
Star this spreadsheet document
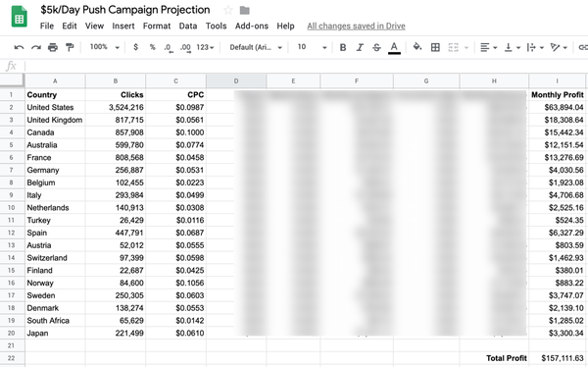pyautogui.click(x=227, y=10)
